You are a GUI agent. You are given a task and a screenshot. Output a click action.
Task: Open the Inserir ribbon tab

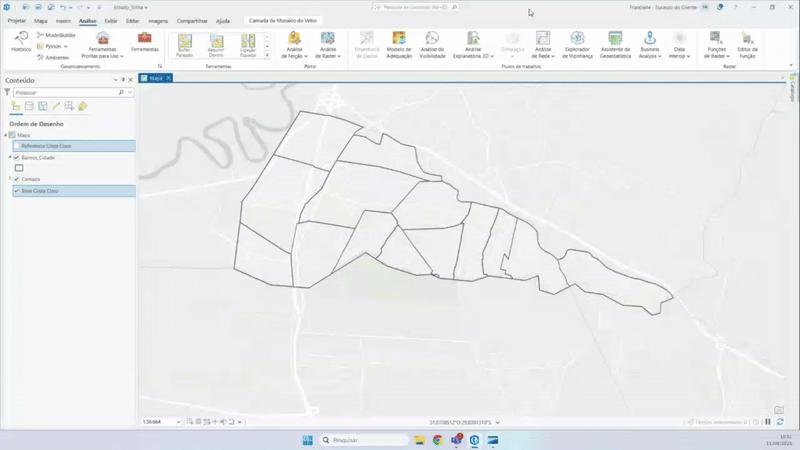pyautogui.click(x=63, y=20)
